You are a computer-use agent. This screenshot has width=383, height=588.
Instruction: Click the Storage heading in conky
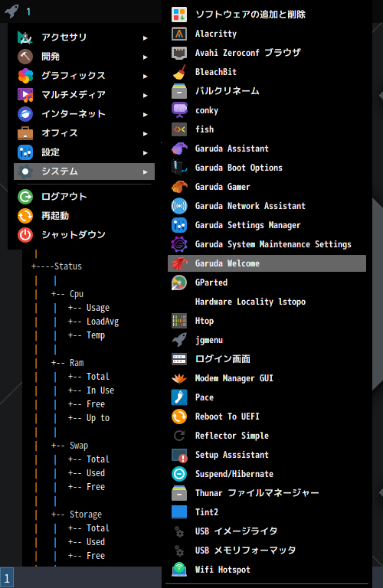pyautogui.click(x=86, y=514)
